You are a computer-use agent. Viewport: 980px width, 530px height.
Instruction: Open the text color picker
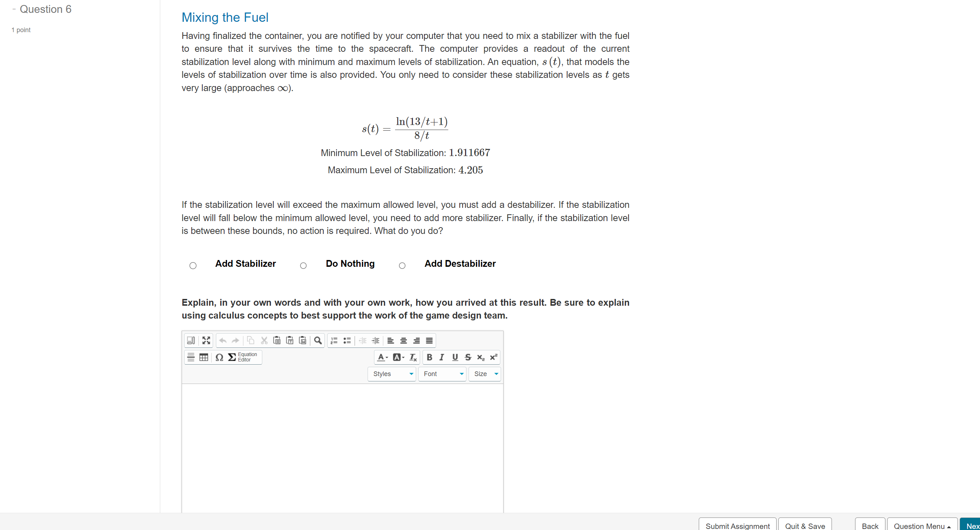382,357
